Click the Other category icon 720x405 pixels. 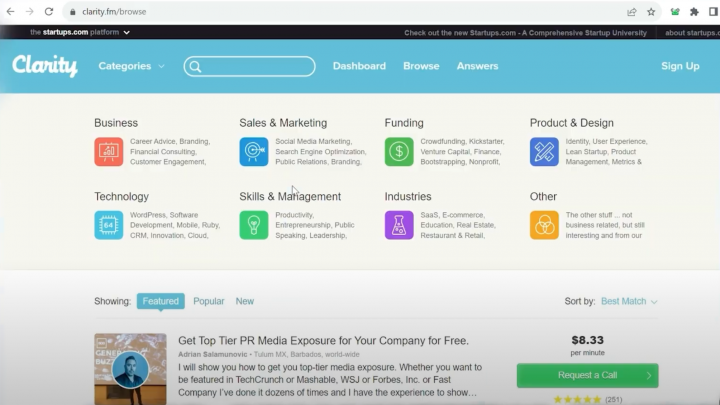[544, 225]
